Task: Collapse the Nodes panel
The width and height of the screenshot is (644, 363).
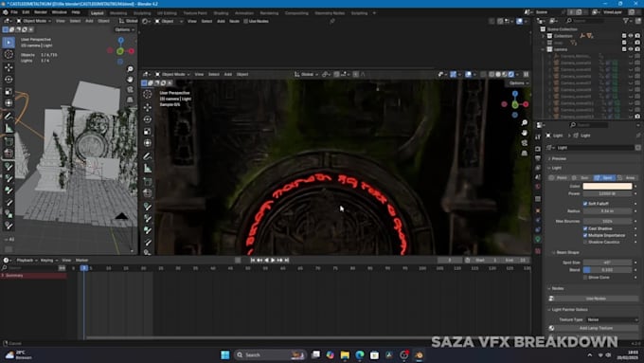Action: (557, 288)
